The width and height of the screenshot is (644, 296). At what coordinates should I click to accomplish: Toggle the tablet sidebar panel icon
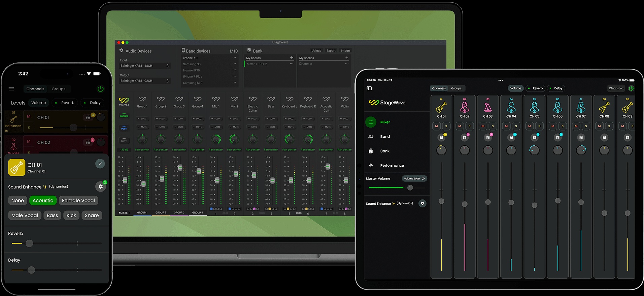coord(369,88)
